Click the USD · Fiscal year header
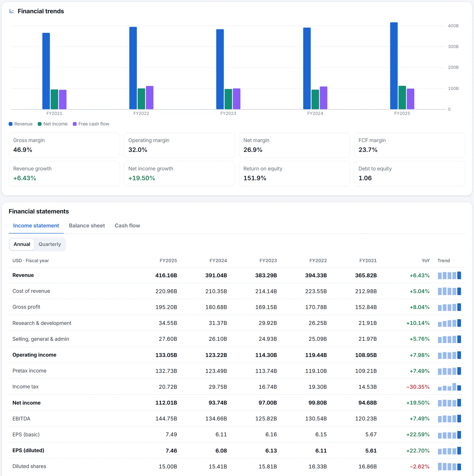This screenshot has height=476, width=474. click(31, 261)
